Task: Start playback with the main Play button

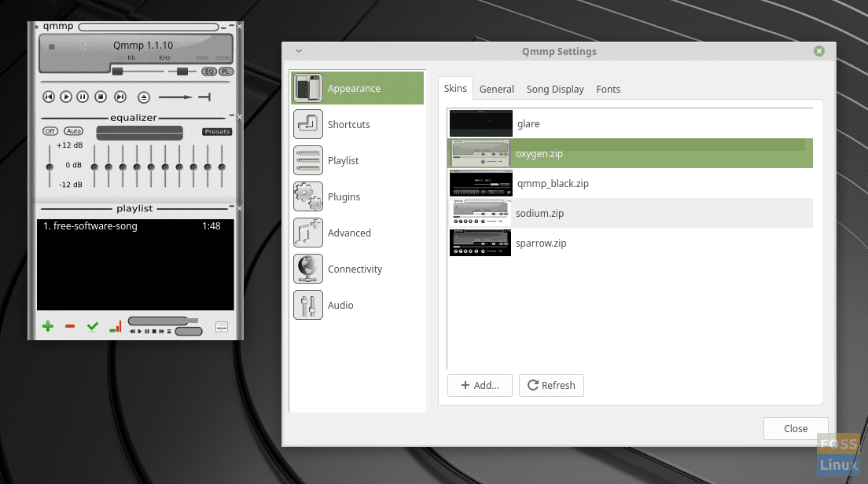Action: (x=66, y=97)
